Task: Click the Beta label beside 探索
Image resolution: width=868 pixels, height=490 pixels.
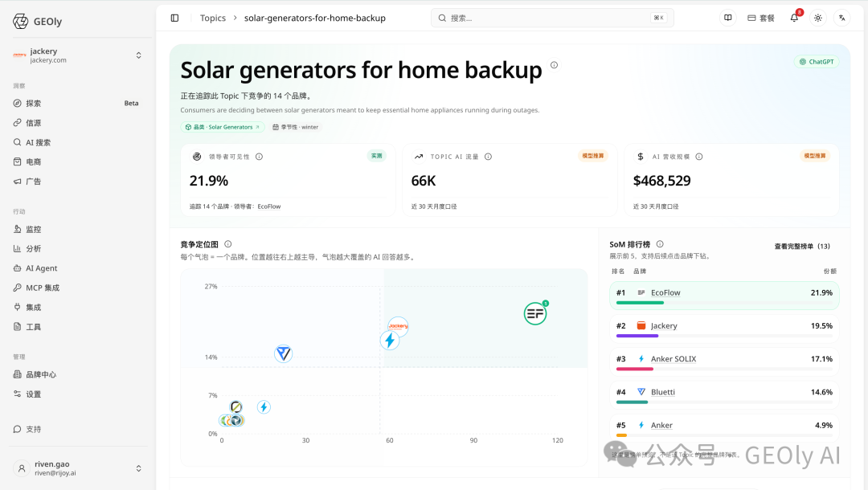Action: [131, 104]
